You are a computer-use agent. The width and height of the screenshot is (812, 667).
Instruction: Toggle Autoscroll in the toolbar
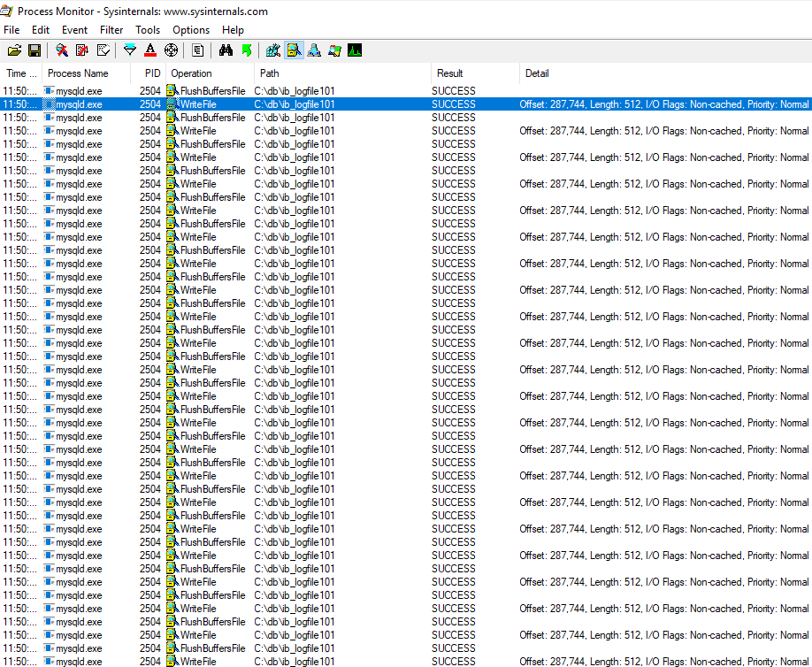pyautogui.click(x=82, y=50)
